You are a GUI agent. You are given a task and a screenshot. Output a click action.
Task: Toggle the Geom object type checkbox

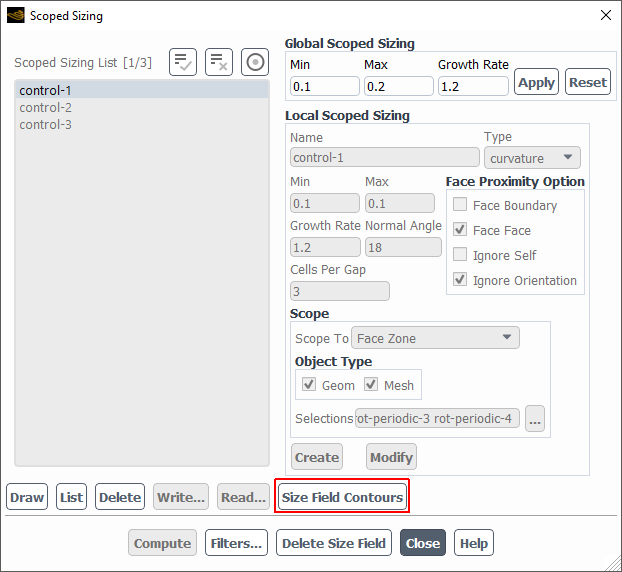309,384
